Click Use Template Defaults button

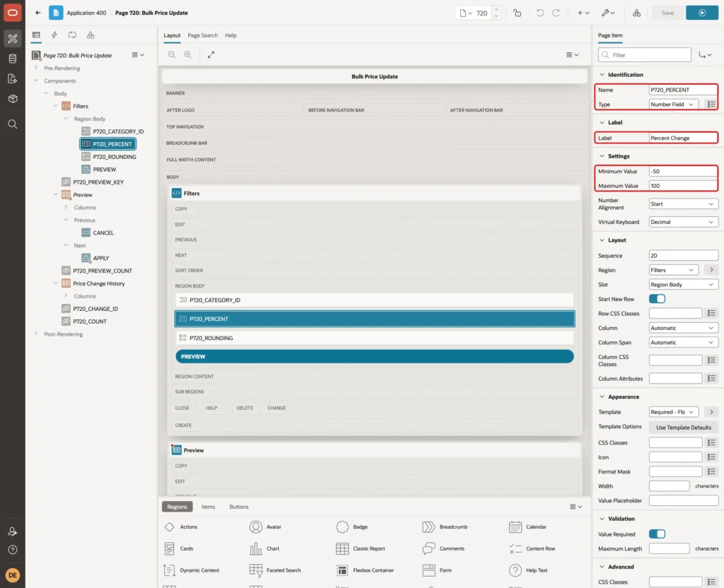(x=684, y=428)
